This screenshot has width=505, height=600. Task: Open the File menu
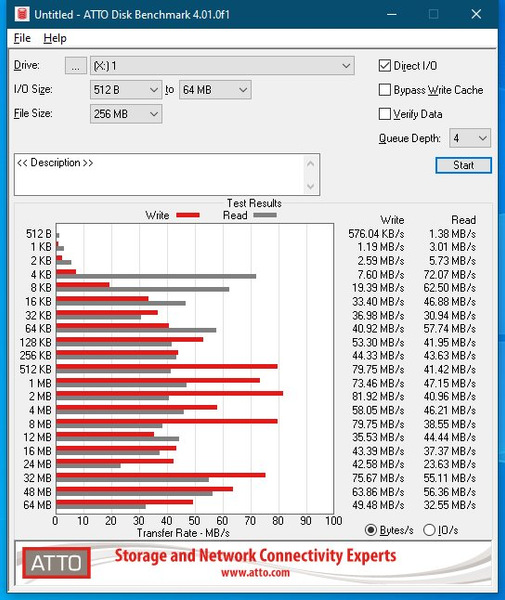coord(22,38)
